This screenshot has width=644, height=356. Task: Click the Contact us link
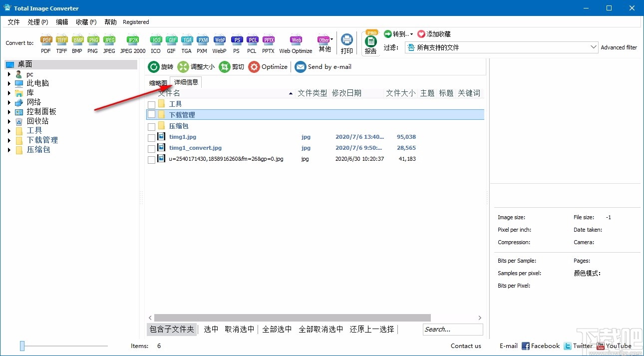coord(466,346)
